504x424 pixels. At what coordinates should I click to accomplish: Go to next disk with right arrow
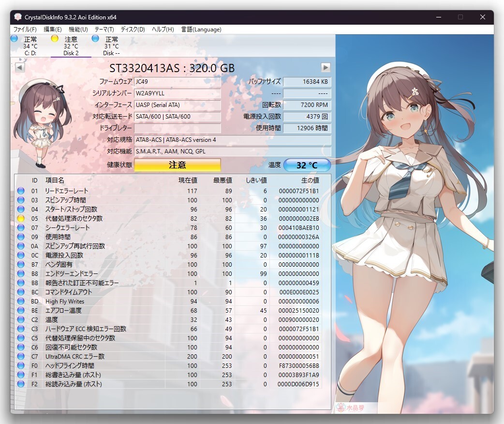tap(326, 67)
